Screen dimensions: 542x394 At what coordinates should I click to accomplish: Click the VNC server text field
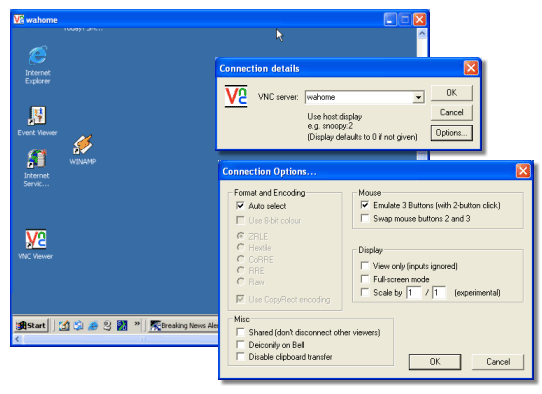click(x=359, y=97)
